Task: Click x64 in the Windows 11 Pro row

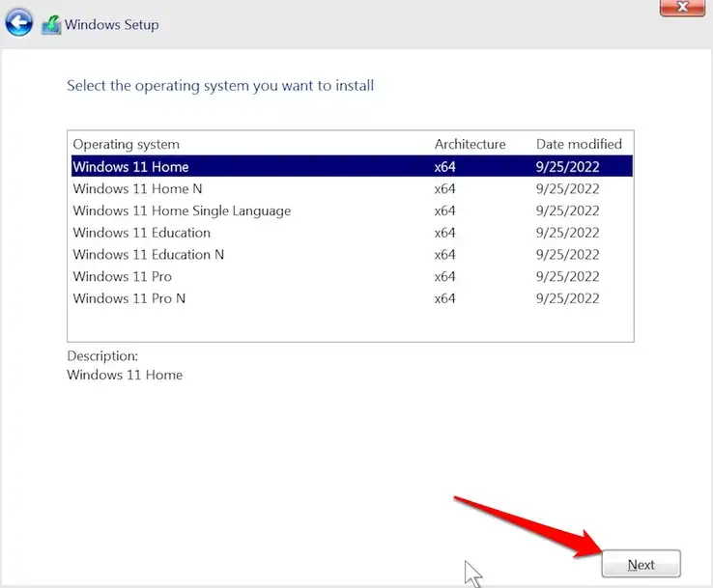Action: pyautogui.click(x=444, y=276)
